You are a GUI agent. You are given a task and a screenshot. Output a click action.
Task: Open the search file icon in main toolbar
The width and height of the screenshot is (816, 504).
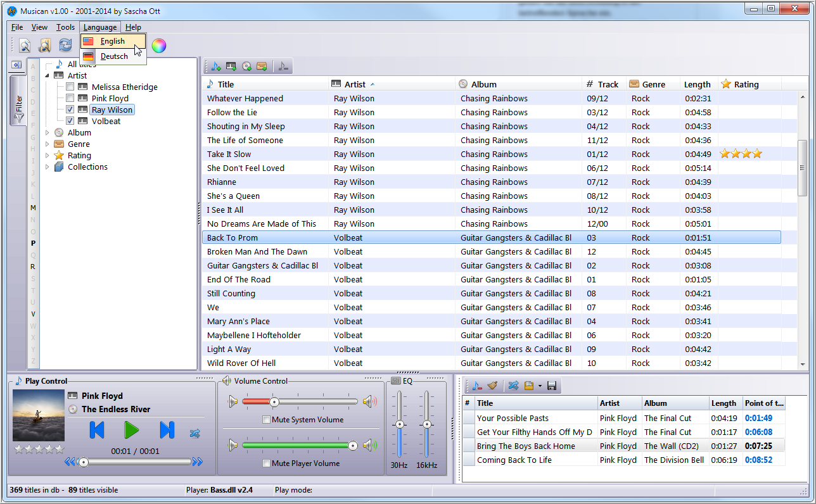pos(24,45)
